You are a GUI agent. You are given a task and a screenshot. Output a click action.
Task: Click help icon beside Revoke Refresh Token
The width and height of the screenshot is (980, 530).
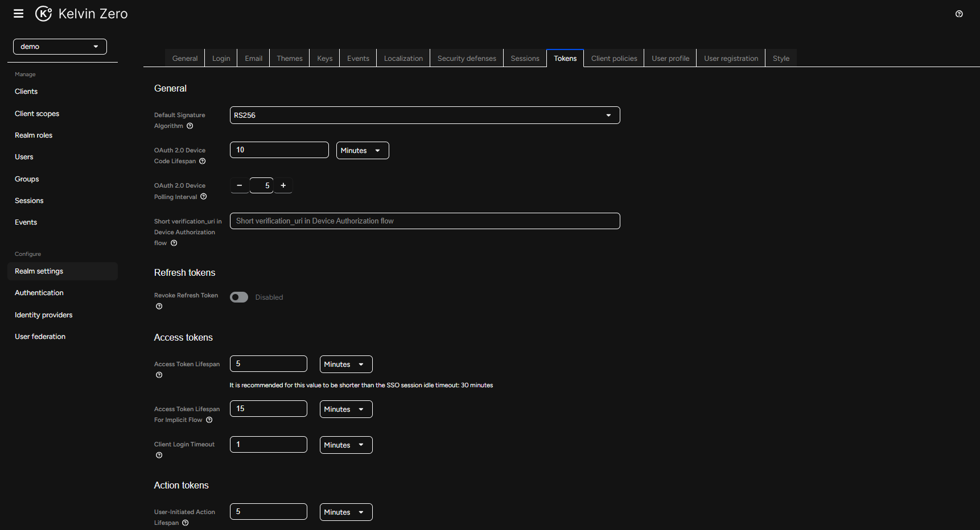159,306
